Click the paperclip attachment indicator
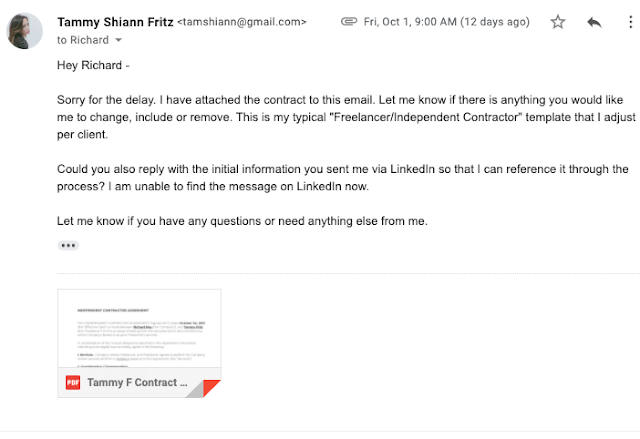Screen dimensions: 640x439 349,22
